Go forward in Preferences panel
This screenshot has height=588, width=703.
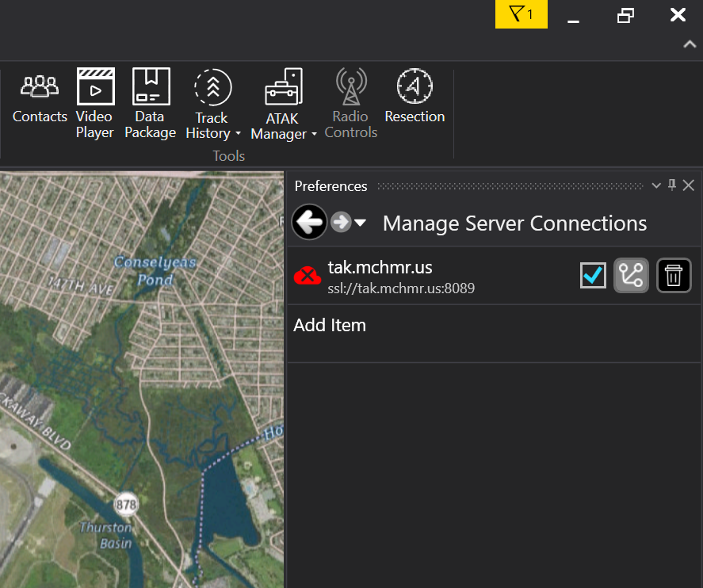341,222
